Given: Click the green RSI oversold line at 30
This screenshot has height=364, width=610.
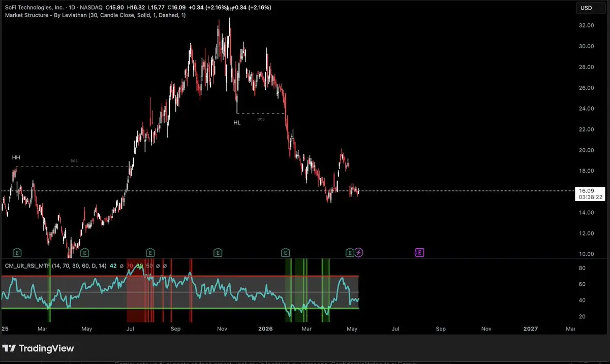Looking at the screenshot, I should point(180,308).
